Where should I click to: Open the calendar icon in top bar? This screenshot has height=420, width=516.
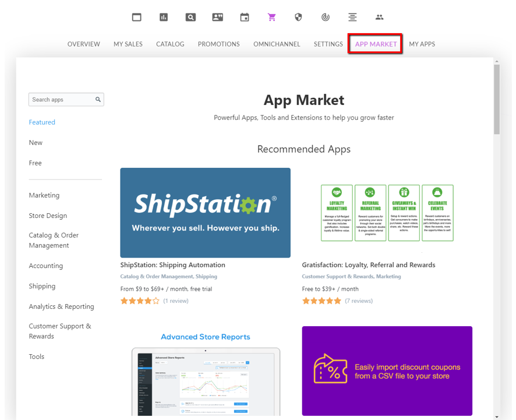point(245,17)
